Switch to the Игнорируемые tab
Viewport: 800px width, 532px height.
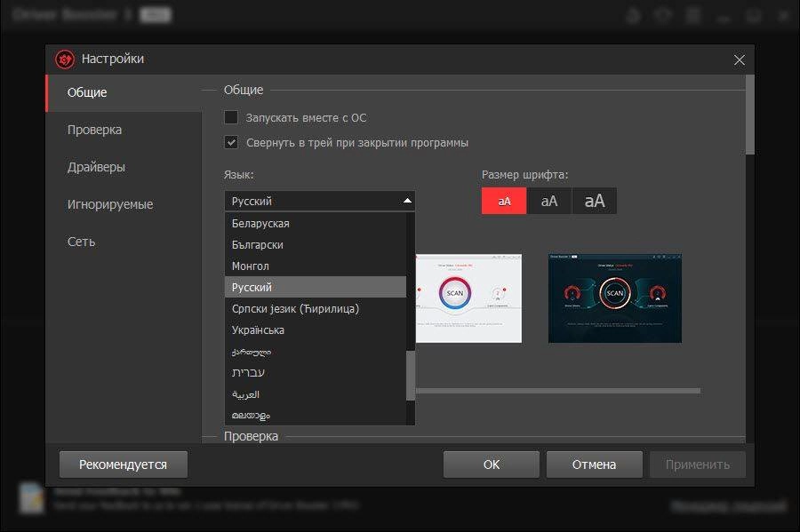pos(124,204)
